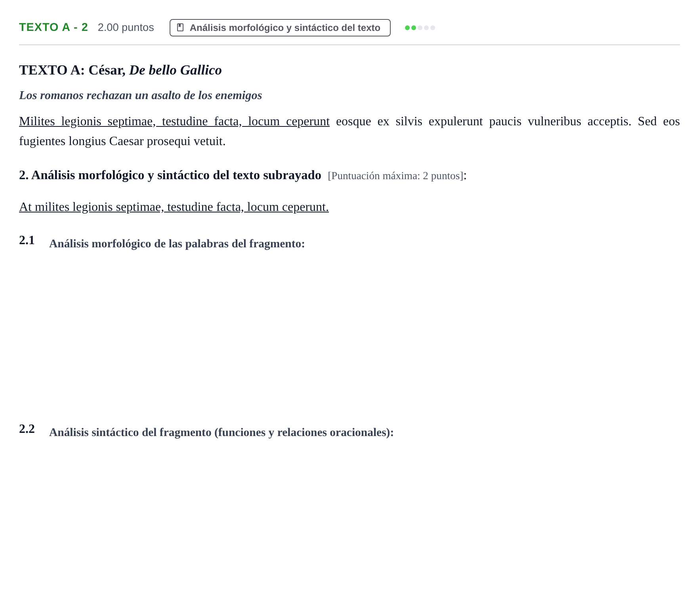This screenshot has width=699, height=616.
Task: Select the 2.1 question number
Action: pos(27,240)
